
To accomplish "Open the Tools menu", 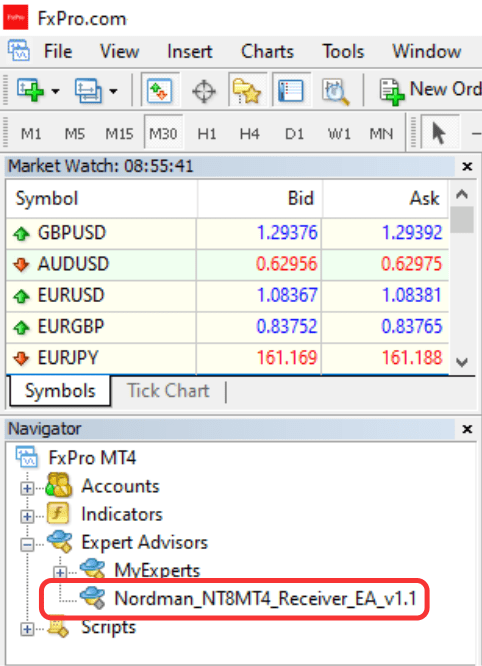I will (x=343, y=52).
